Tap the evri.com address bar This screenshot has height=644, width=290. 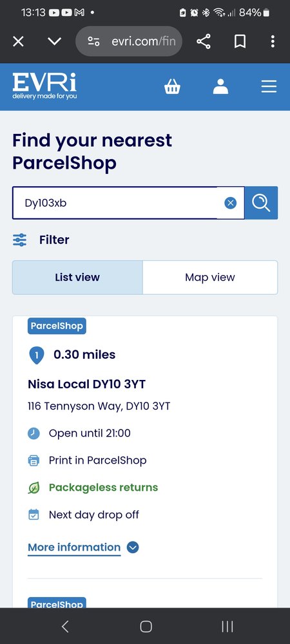point(129,41)
